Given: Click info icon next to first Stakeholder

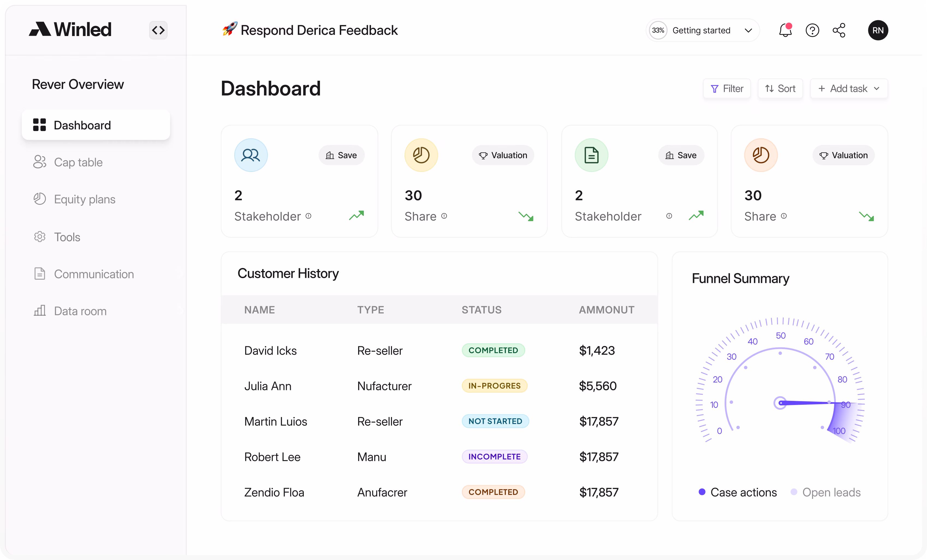Looking at the screenshot, I should pyautogui.click(x=308, y=216).
